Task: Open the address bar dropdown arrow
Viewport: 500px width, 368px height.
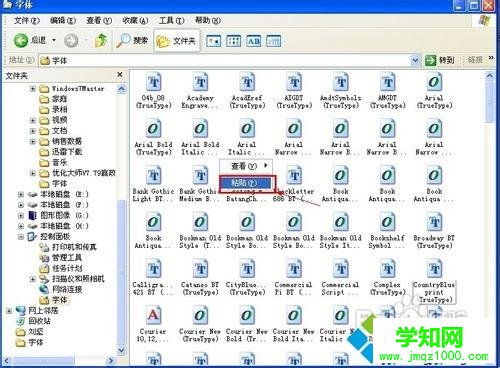Action: click(415, 60)
